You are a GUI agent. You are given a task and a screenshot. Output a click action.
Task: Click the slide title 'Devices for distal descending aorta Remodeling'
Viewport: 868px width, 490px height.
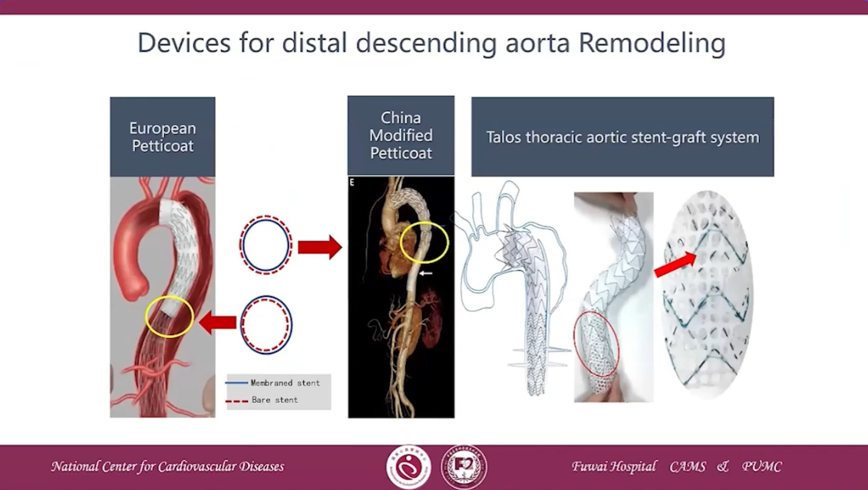click(431, 43)
